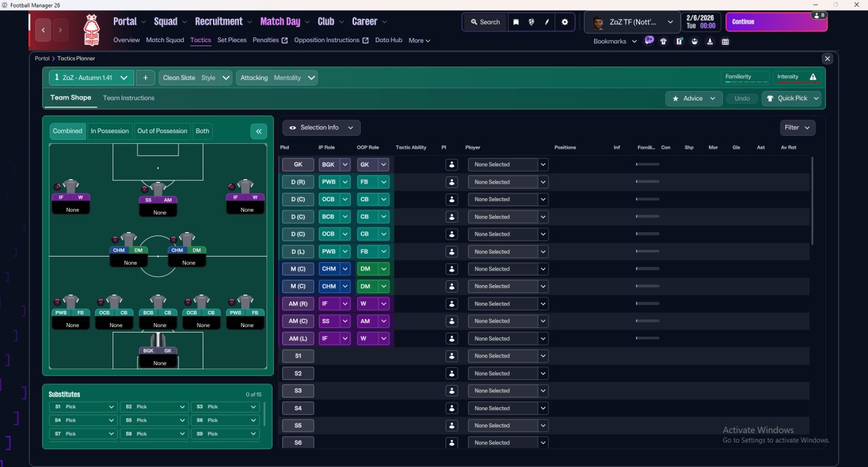868x467 pixels.
Task: Click the Quick Pick button
Action: coord(791,98)
